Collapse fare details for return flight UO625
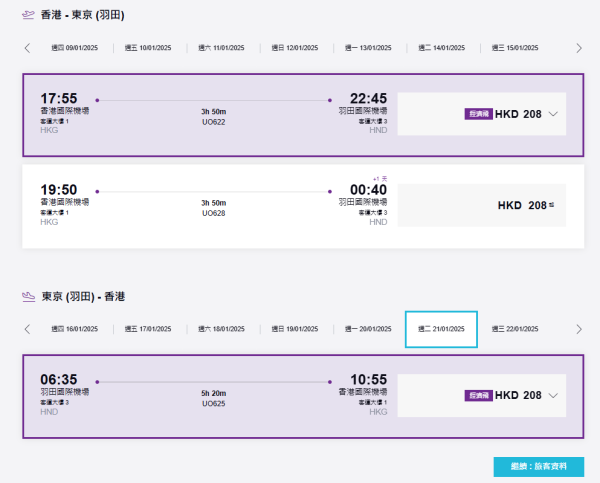The width and height of the screenshot is (600, 483). point(553,395)
